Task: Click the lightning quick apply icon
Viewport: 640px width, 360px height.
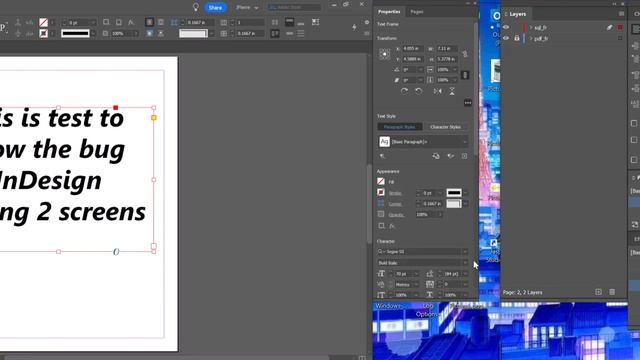Action: click(x=354, y=27)
